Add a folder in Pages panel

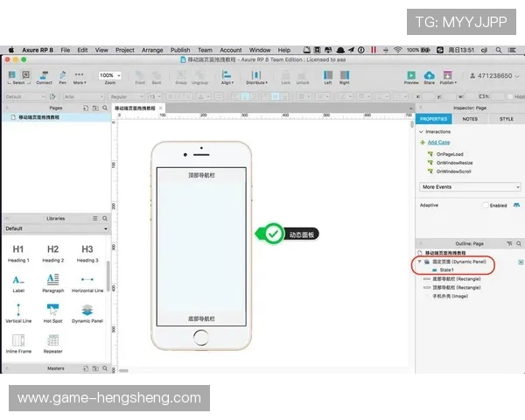(95, 108)
